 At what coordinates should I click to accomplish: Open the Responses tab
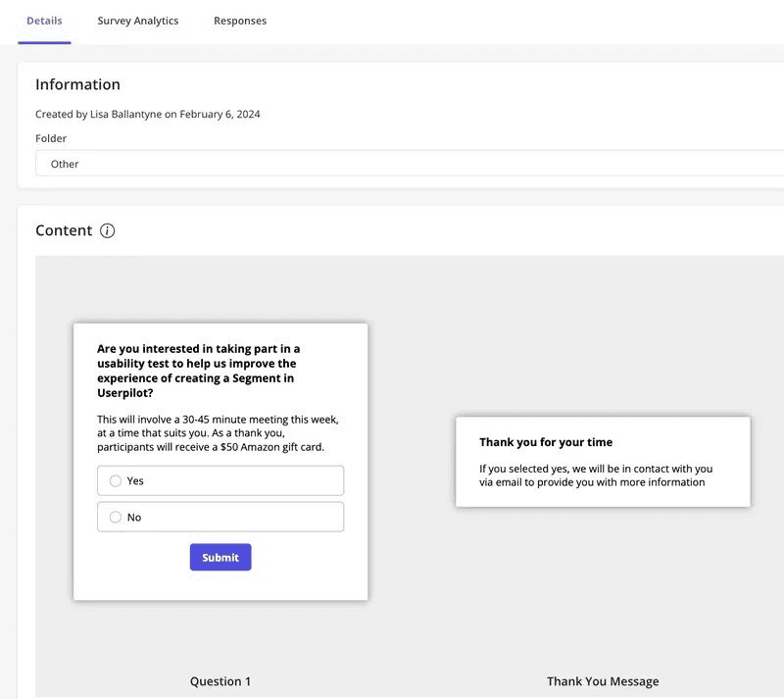click(x=240, y=20)
